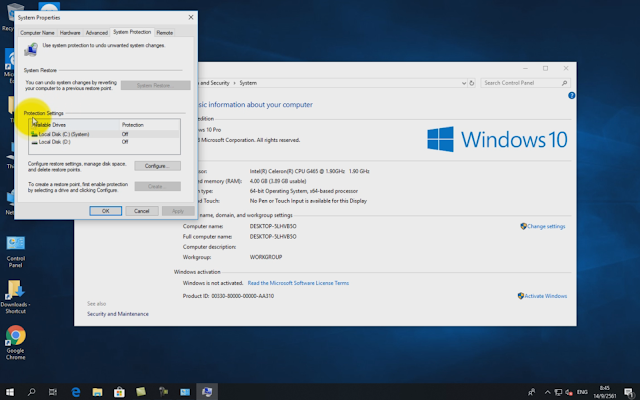Launch Microsoft Edge from the taskbar
Image resolution: width=640 pixels, height=400 pixels.
(x=76, y=392)
